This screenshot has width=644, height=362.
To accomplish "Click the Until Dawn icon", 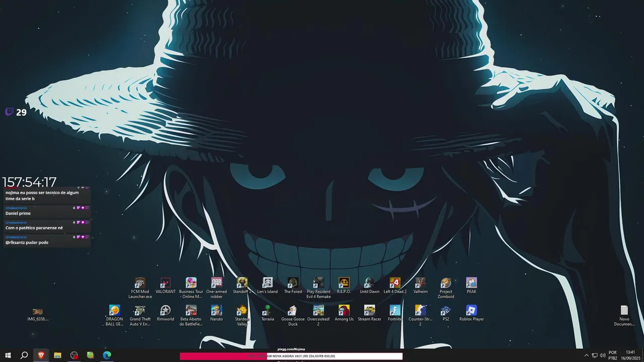I will [x=370, y=286].
